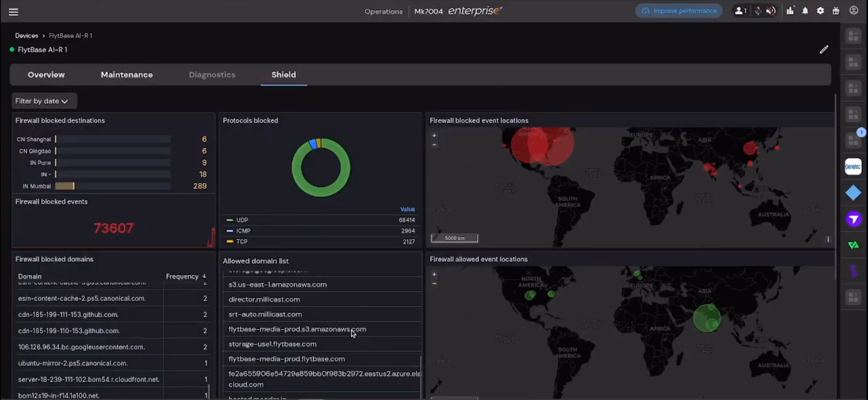Select director.millicast.com in allowed list
The height and width of the screenshot is (400, 868).
[x=322, y=299]
